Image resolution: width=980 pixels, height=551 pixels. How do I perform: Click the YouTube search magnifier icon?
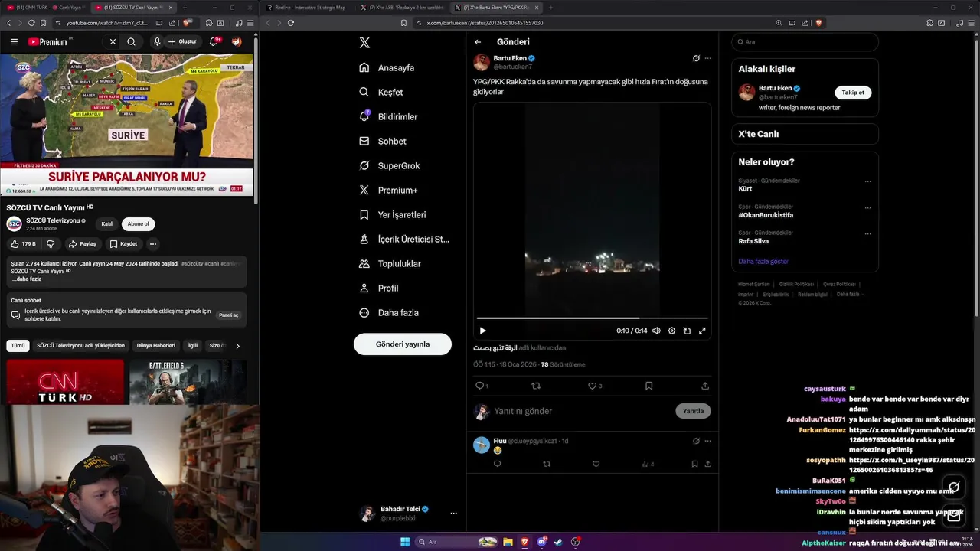pos(132,42)
